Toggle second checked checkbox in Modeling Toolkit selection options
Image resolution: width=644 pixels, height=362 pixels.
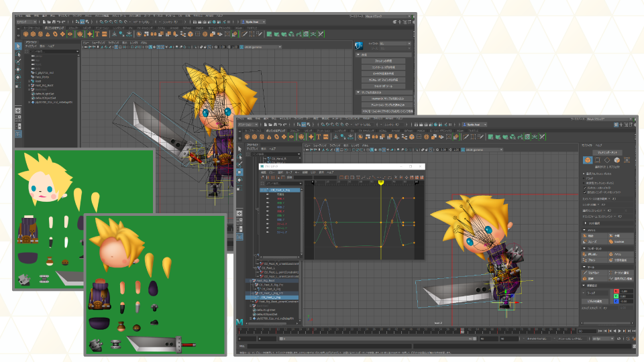coord(585,192)
